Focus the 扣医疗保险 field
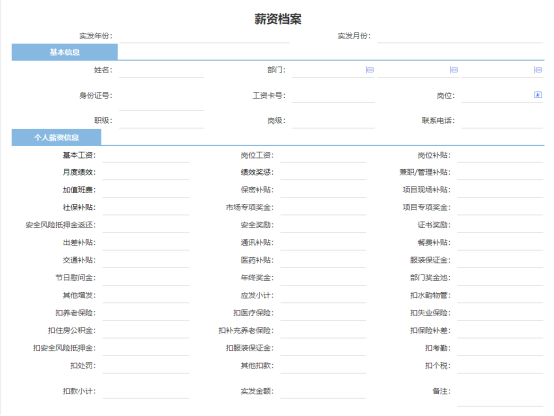Viewport: 554px width, 416px height. (323, 314)
